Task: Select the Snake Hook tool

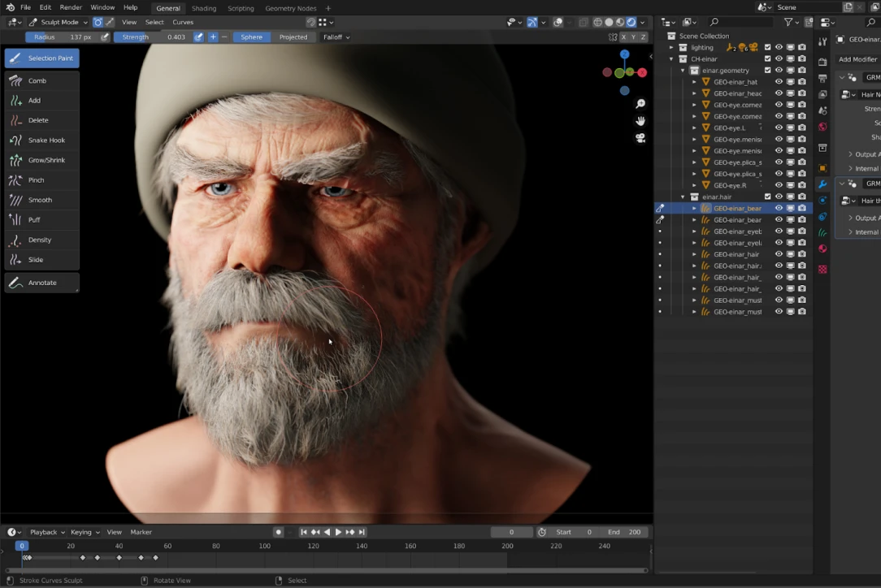Action: tap(46, 141)
